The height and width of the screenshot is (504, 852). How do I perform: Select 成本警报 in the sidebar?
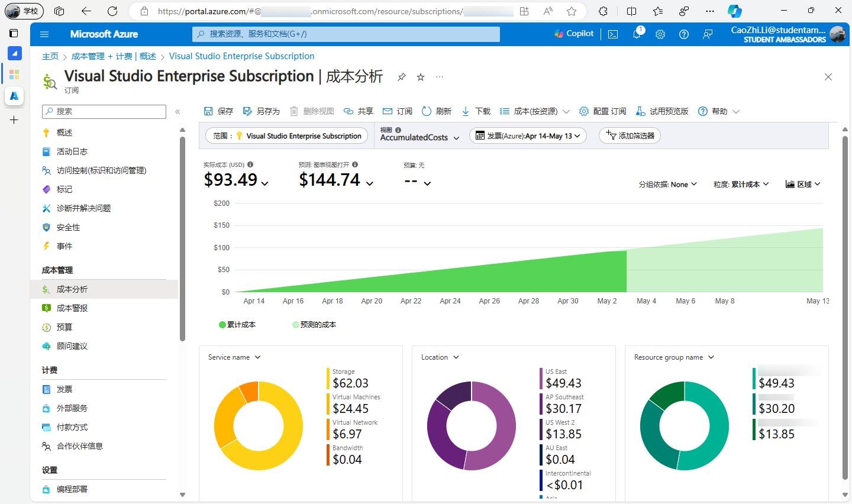point(73,308)
